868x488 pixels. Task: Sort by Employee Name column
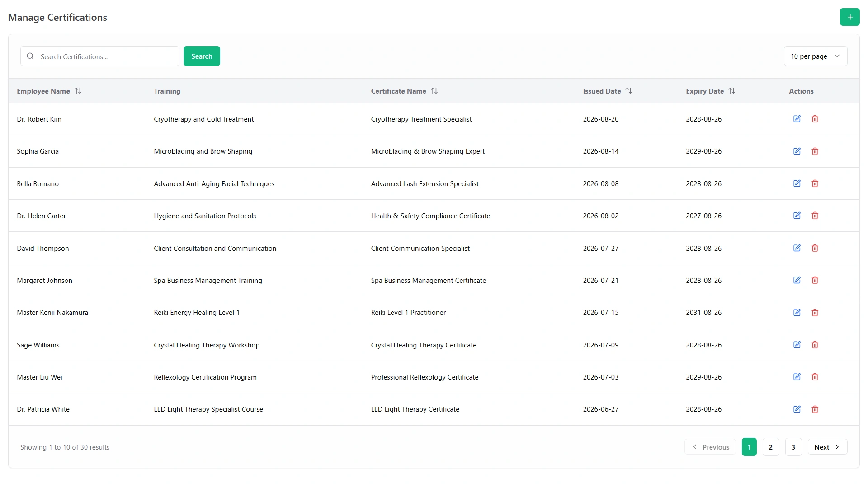[x=49, y=91]
